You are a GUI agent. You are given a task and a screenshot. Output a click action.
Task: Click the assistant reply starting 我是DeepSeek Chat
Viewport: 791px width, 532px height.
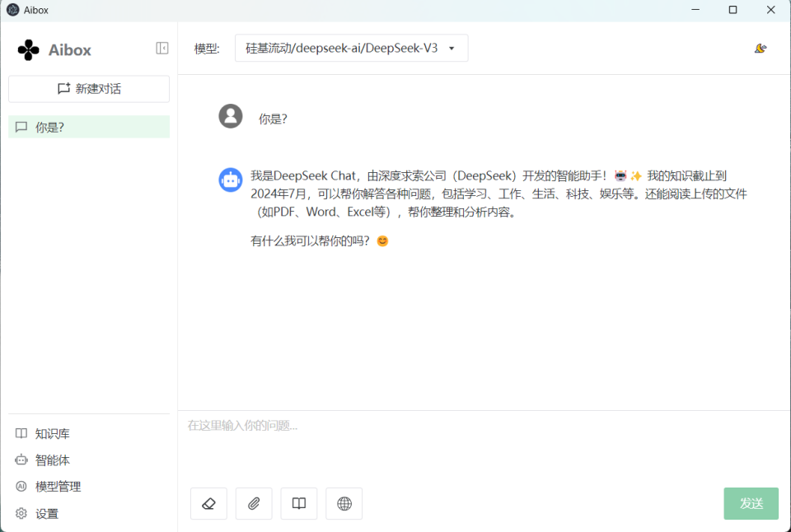pos(499,194)
